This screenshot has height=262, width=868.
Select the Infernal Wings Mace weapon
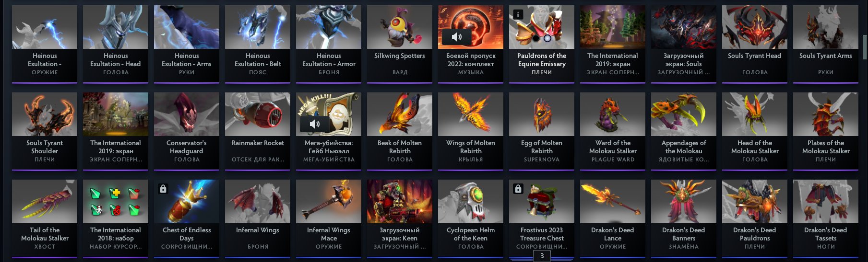point(329,218)
